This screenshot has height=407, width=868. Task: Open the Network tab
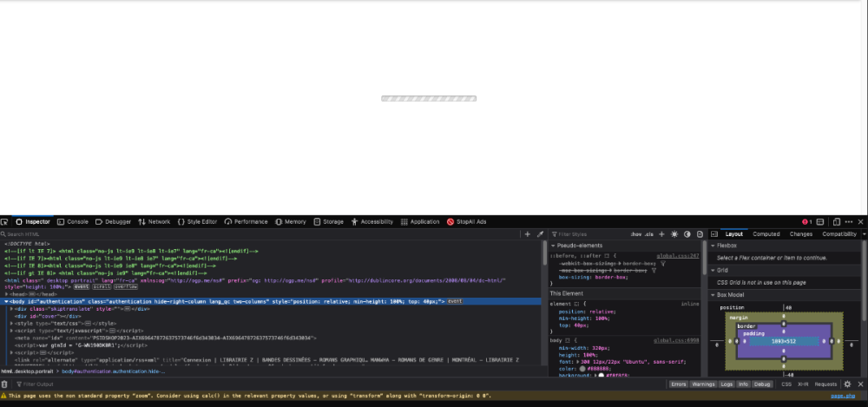154,221
